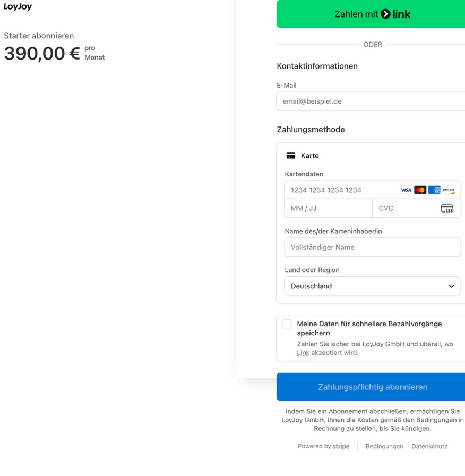Open the Datenschutz link
This screenshot has height=476, width=465.
point(429,446)
